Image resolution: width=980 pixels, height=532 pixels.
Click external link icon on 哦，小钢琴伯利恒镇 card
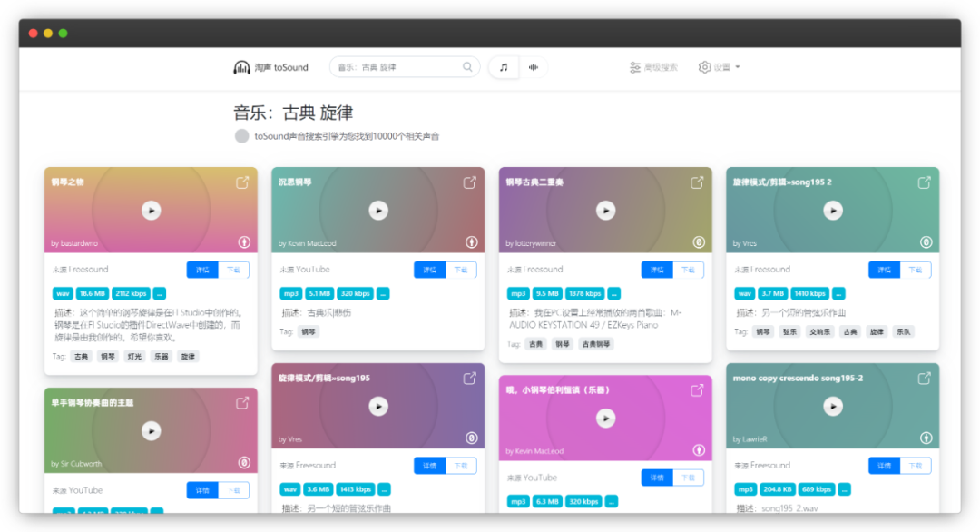pyautogui.click(x=697, y=390)
